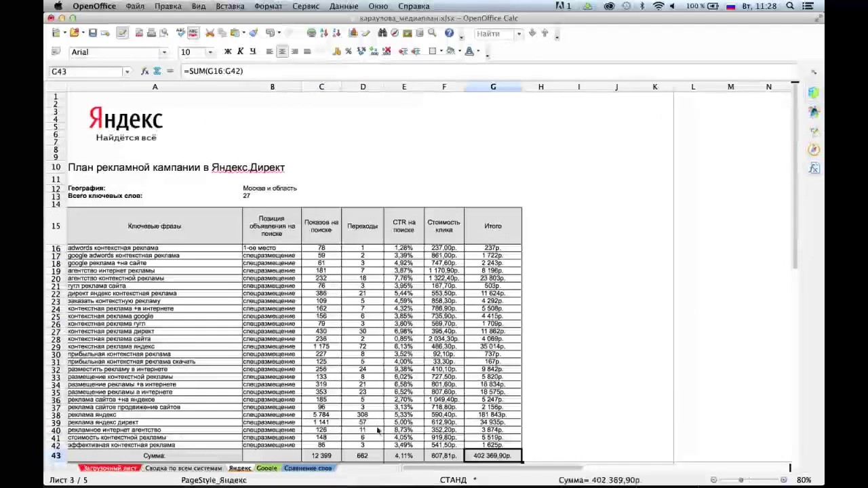Screen dimensions: 868x488
Task: Toggle underline Ч formatting
Action: coord(253,52)
